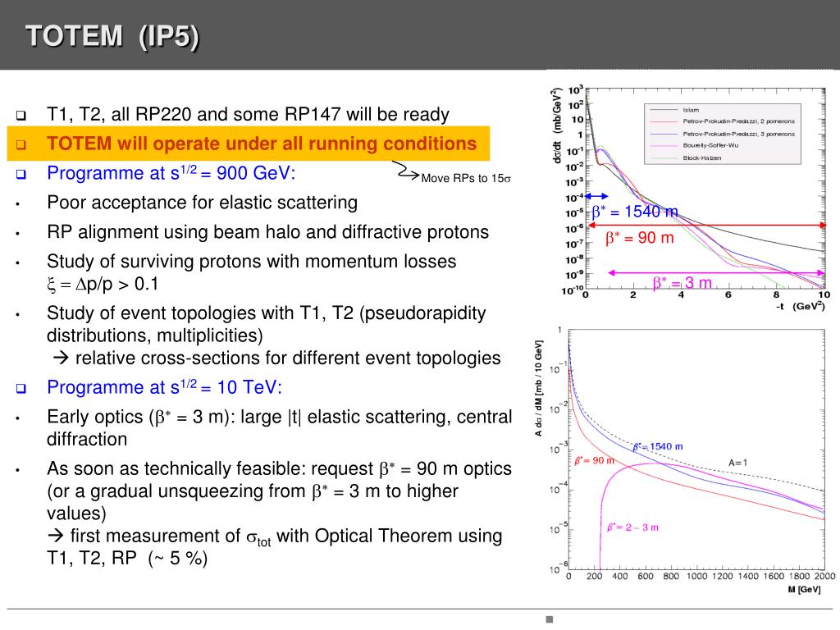The image size is (840, 630).
Task: Click the magenta 'β* = 3 m' label in top chart
Action: coord(682,282)
